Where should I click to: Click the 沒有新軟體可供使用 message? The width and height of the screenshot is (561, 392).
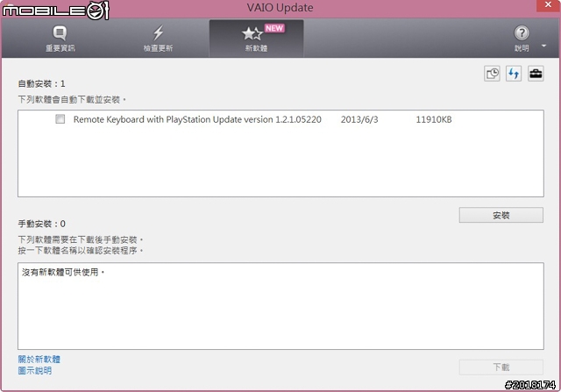[63, 273]
